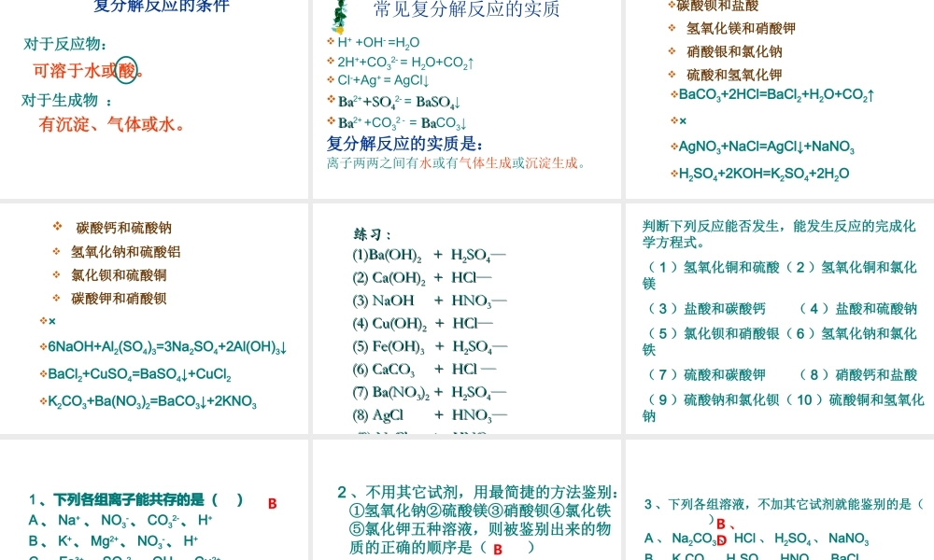Select the line 对于生成物 ：

66,100
